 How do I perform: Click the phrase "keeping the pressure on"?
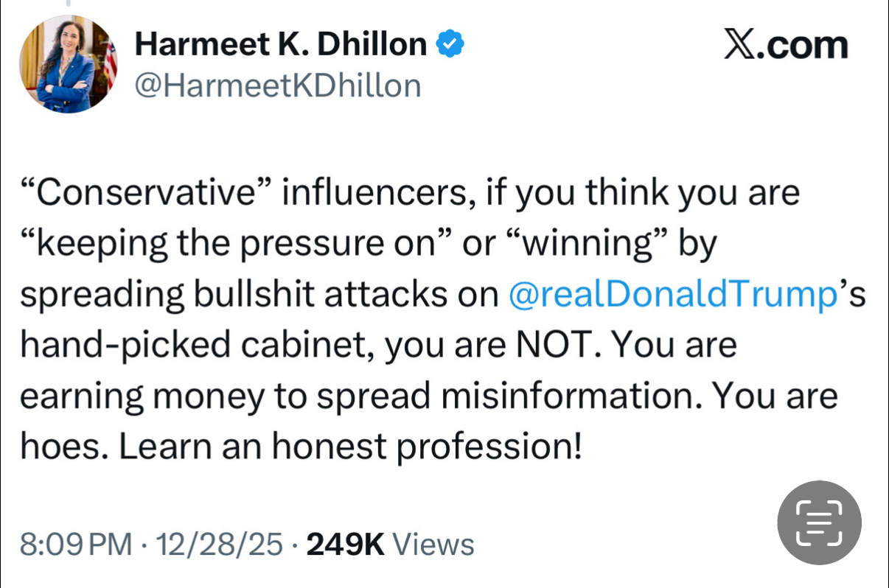tap(236, 244)
